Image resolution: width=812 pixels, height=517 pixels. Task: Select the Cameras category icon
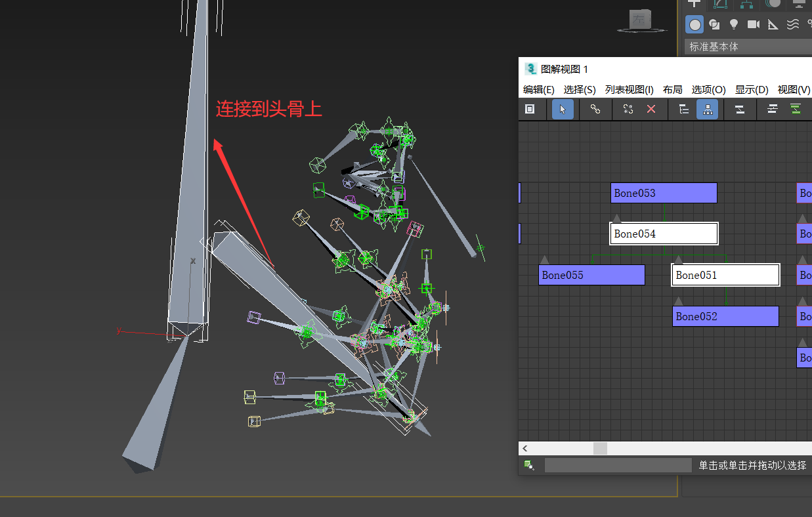(754, 25)
